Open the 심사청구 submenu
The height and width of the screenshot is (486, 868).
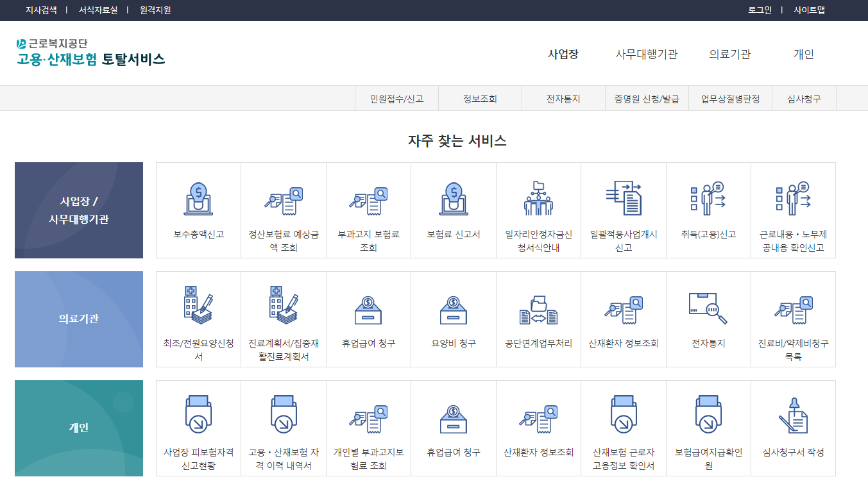[804, 99]
